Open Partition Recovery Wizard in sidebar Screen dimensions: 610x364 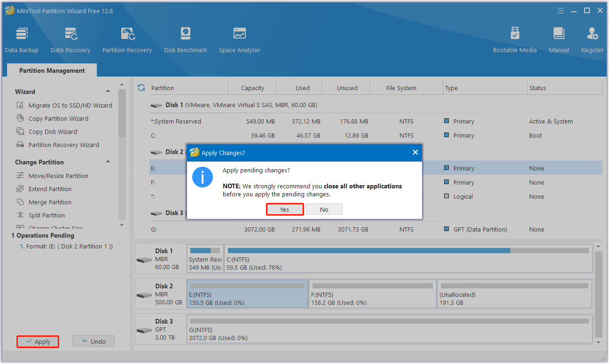[x=64, y=145]
